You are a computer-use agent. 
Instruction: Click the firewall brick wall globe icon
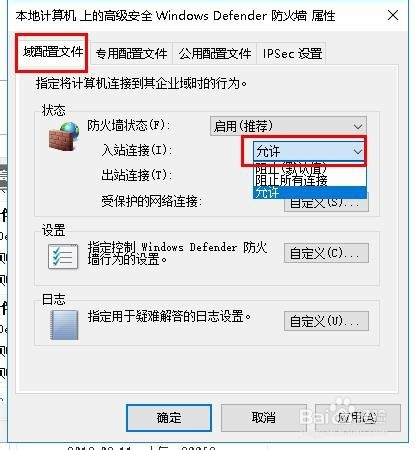(x=64, y=136)
